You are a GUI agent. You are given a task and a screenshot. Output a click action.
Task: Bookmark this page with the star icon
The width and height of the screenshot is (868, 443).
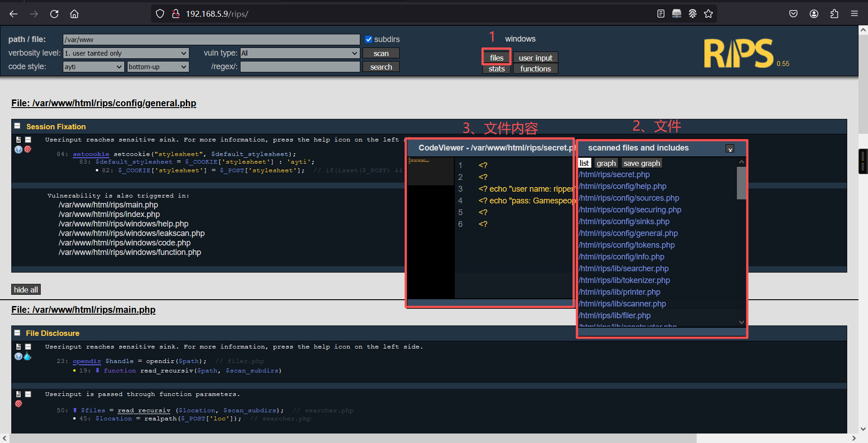pos(708,14)
